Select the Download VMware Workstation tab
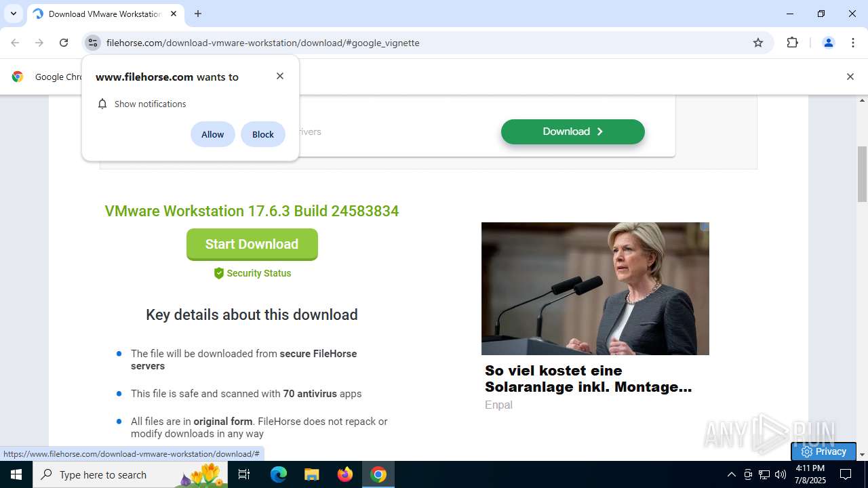The height and width of the screenshot is (488, 868). (105, 14)
